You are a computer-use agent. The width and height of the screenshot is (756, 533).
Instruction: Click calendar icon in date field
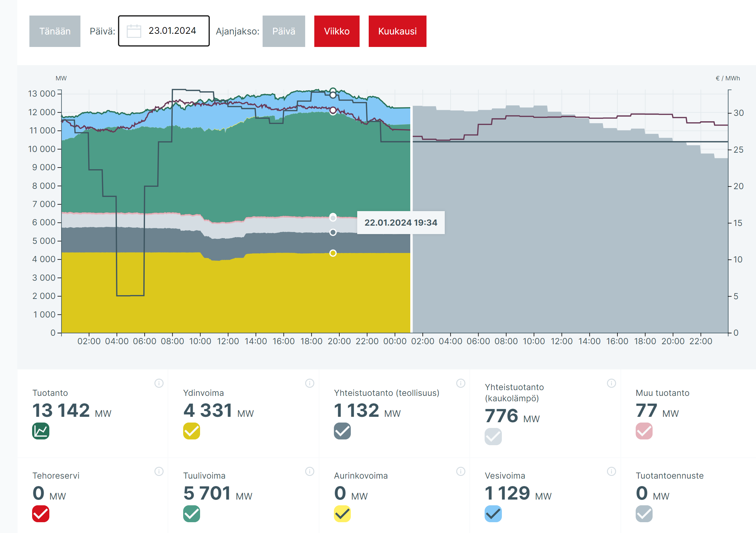pyautogui.click(x=134, y=31)
